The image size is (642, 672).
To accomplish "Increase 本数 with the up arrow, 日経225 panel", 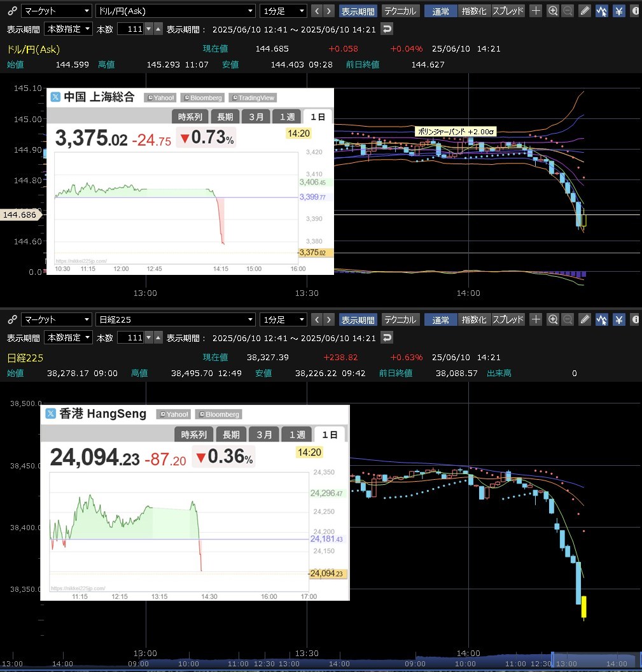I will [x=158, y=338].
